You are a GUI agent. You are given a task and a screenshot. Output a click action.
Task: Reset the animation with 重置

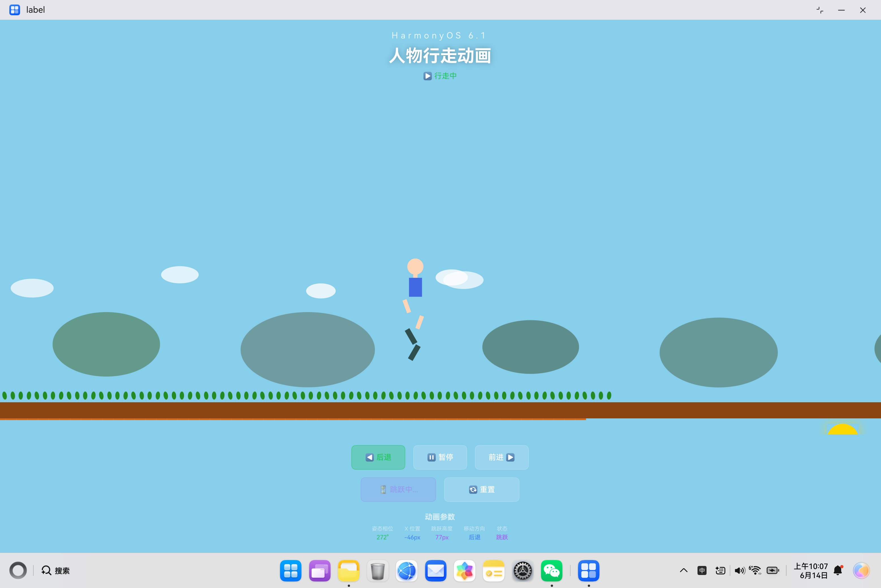pos(481,489)
